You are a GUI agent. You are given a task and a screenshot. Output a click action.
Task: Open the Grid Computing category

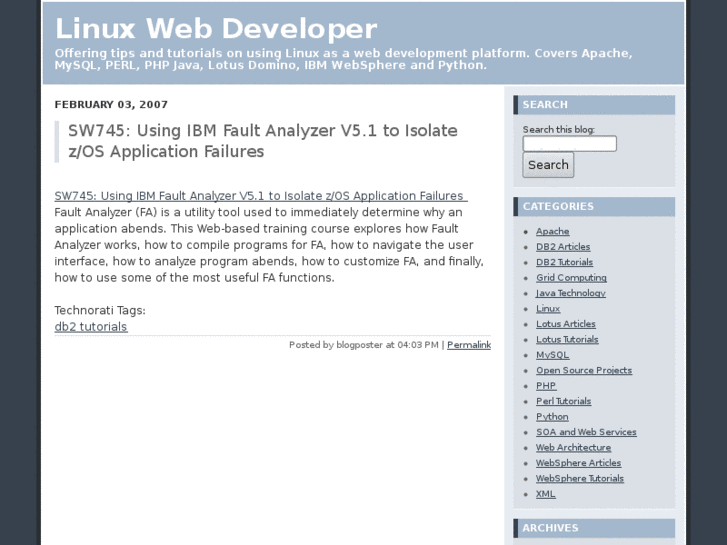pos(571,277)
